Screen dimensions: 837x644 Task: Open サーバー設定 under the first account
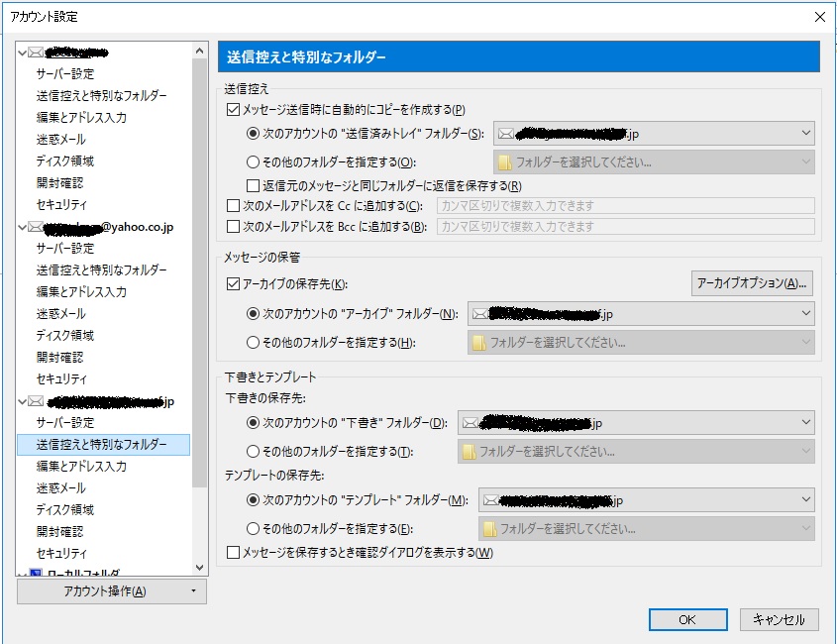[65, 74]
